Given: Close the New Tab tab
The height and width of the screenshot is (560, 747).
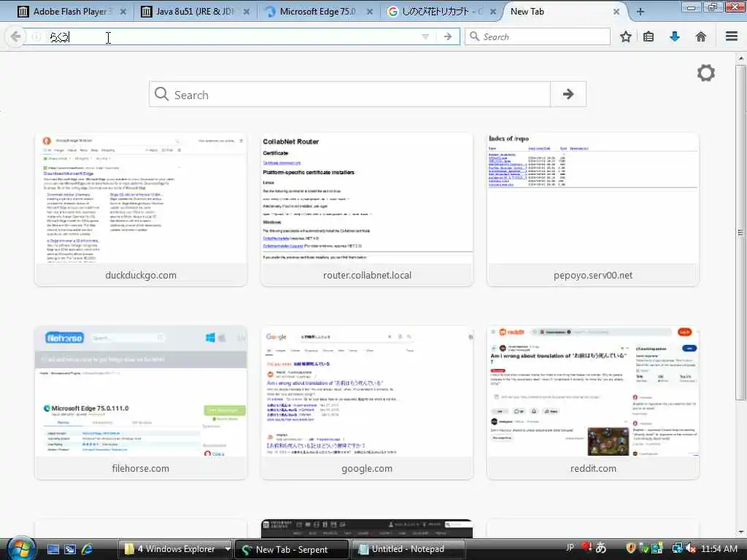Looking at the screenshot, I should pyautogui.click(x=616, y=12).
